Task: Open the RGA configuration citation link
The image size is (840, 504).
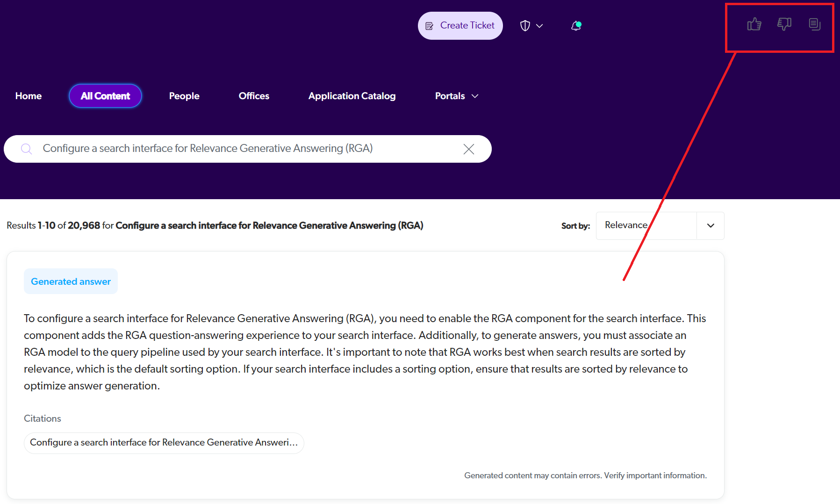Action: 164,443
